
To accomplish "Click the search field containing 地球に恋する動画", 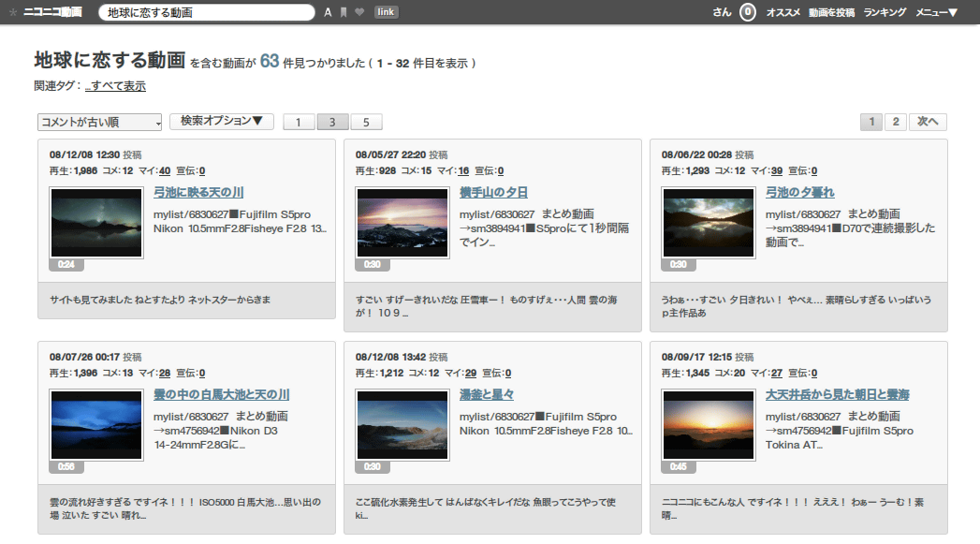I will point(207,12).
